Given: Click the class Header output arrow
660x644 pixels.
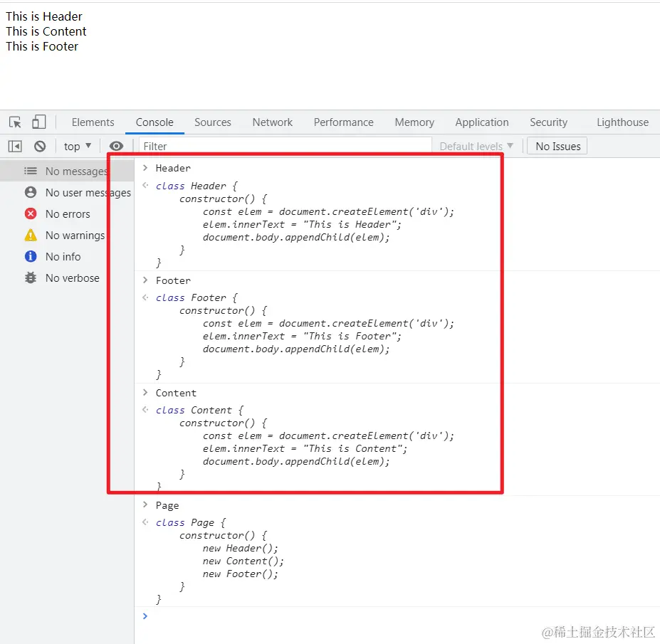Looking at the screenshot, I should point(145,185).
